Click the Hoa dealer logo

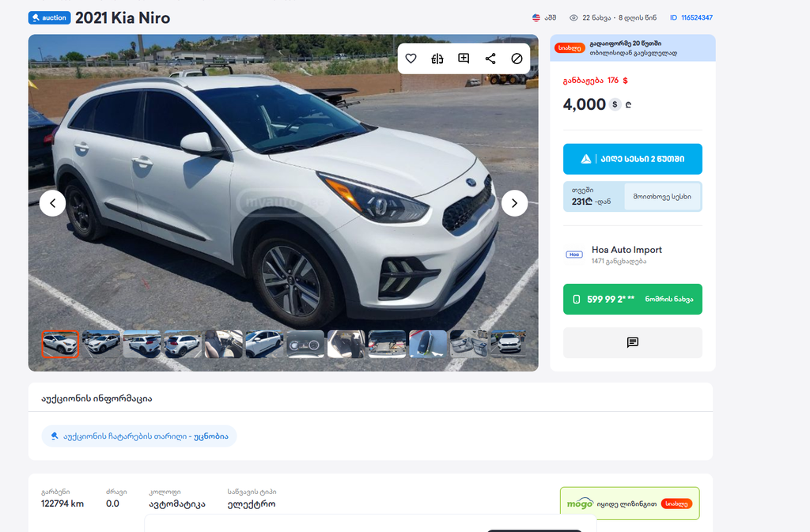[x=574, y=255]
